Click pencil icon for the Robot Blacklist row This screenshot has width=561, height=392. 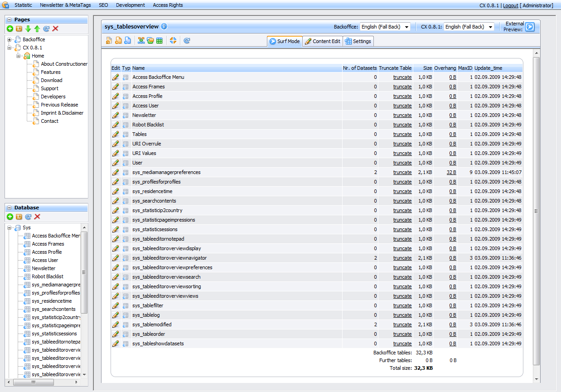click(x=116, y=125)
